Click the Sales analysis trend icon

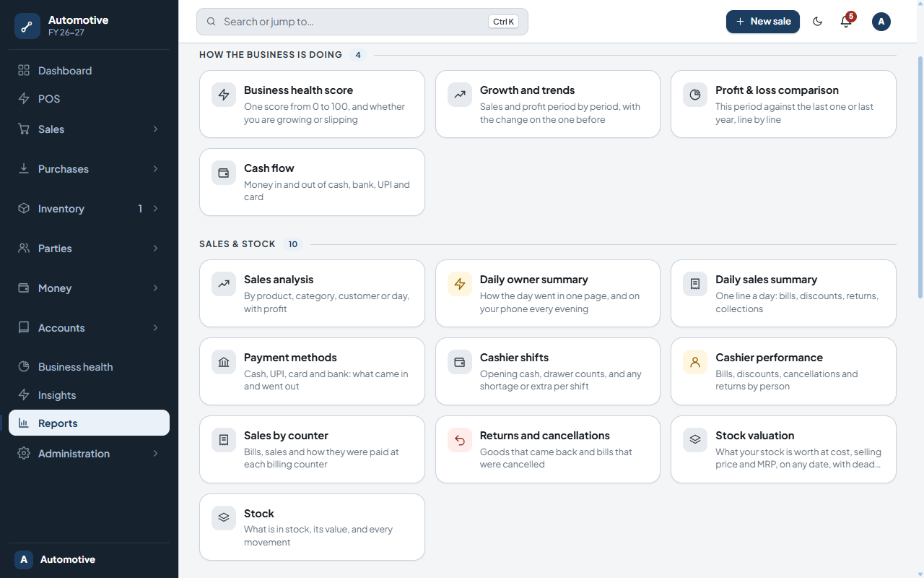coord(224,284)
